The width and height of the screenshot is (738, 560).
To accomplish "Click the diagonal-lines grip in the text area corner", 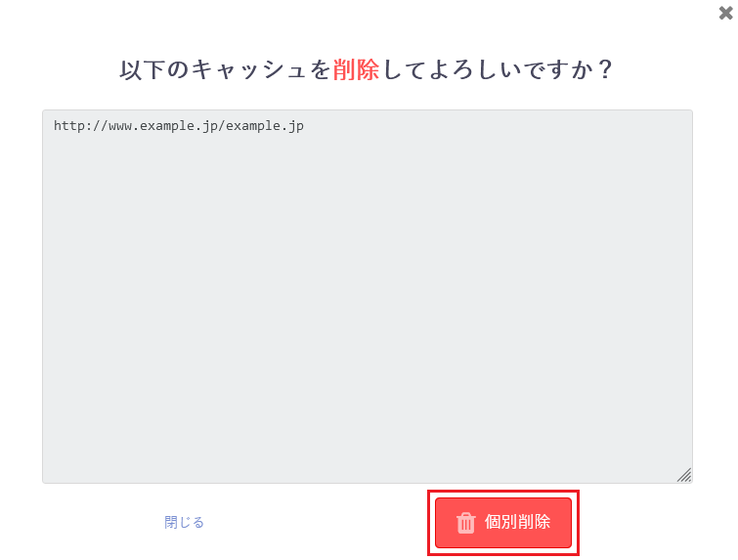I will [x=684, y=475].
